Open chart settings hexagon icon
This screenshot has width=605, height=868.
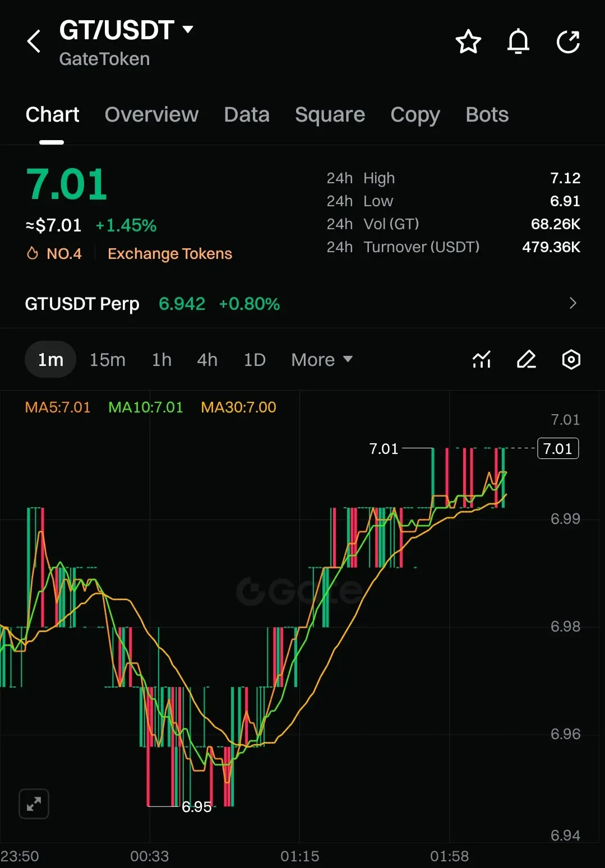[x=571, y=359]
